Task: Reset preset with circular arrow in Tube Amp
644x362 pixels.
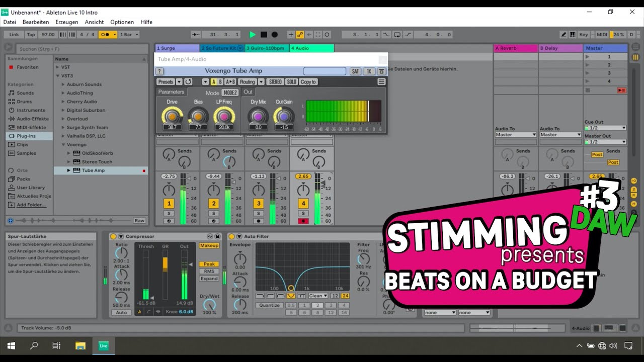Action: [x=188, y=81]
